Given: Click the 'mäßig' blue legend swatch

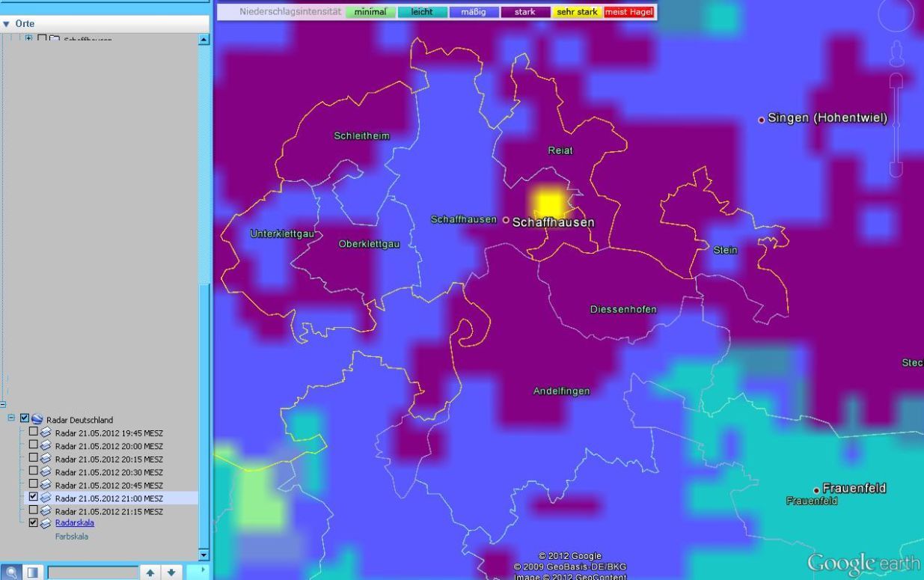Looking at the screenshot, I should tap(474, 12).
